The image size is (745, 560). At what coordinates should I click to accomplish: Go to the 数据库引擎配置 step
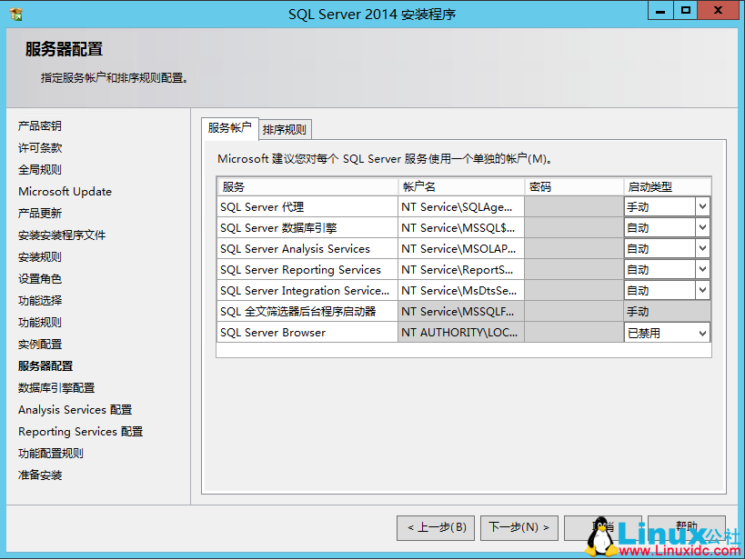click(x=56, y=387)
